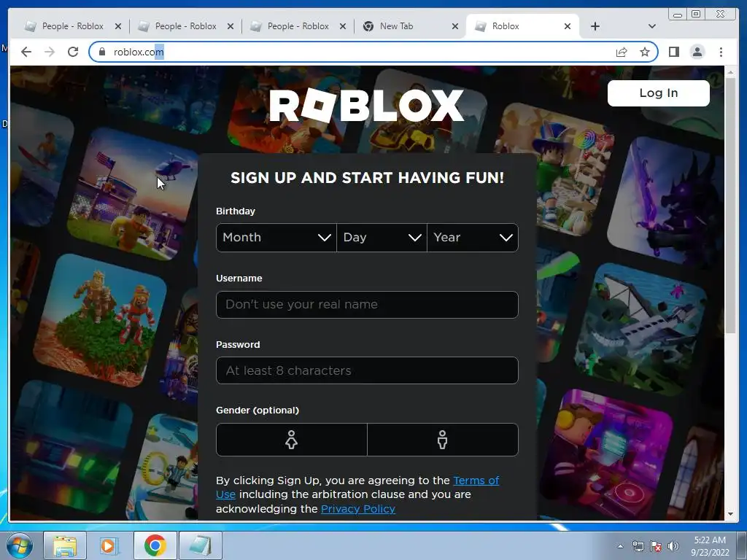This screenshot has height=560, width=747.
Task: Open the Action Center flag icon
Action: coord(656,546)
